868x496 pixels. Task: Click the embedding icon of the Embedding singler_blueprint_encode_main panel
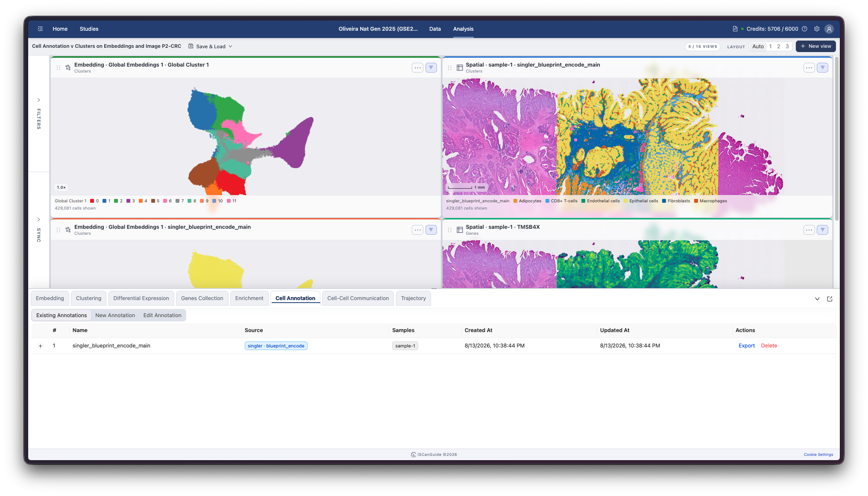(x=68, y=230)
